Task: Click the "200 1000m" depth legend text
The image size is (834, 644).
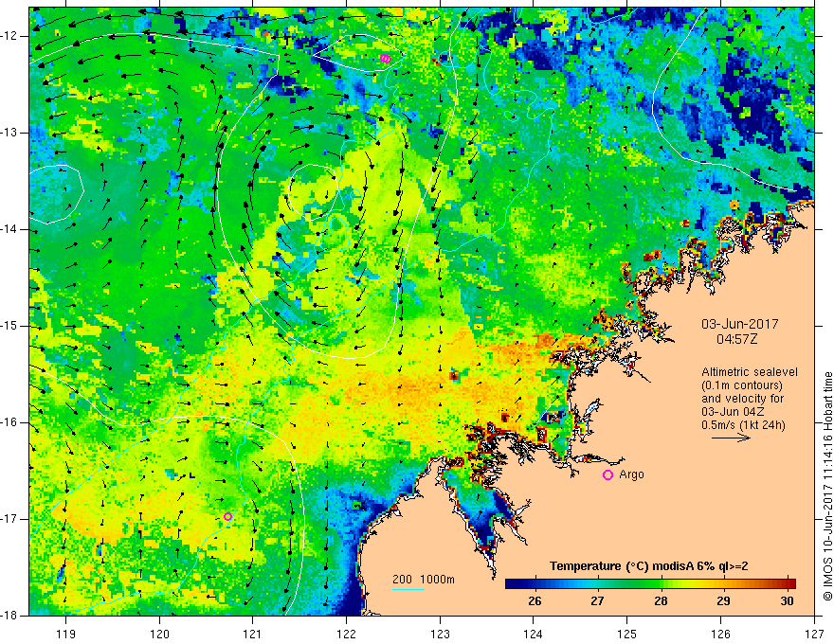Action: point(424,580)
